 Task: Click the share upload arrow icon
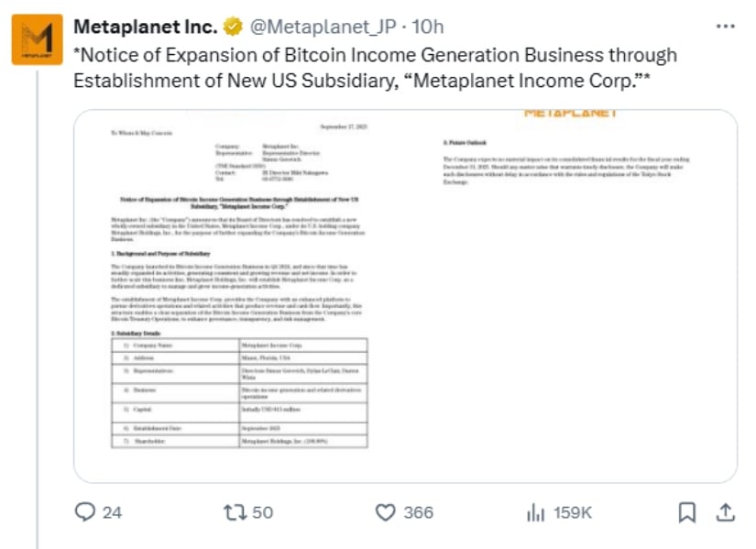point(725,511)
